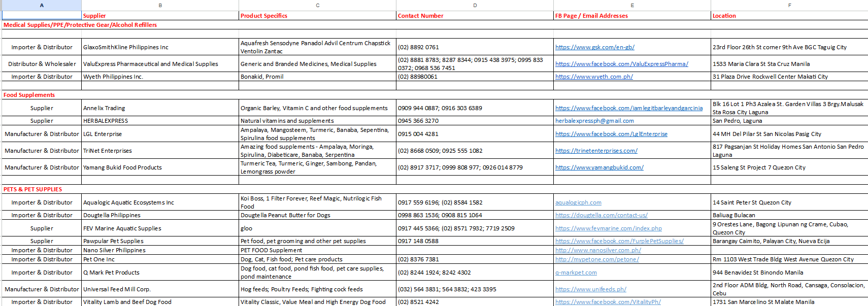Select the Location header cell
868x306 pixels.
tap(789, 16)
